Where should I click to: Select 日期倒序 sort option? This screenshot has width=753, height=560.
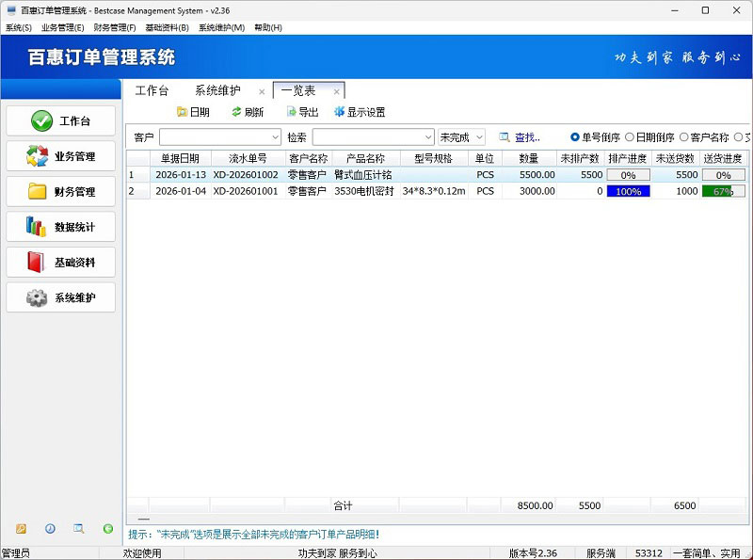pos(649,137)
